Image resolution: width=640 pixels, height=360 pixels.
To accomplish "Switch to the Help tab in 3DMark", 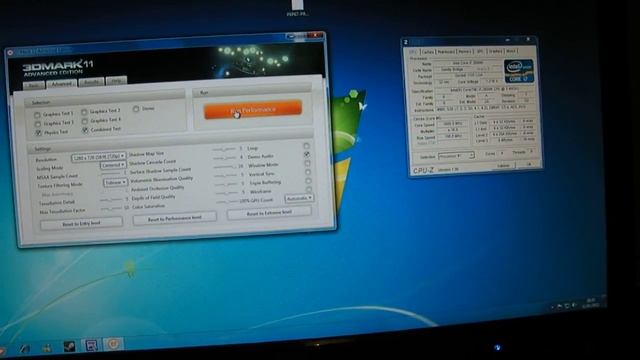I will point(116,80).
